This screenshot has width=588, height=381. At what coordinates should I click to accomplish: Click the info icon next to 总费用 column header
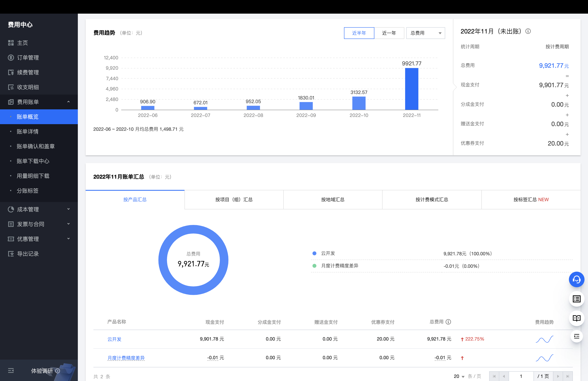[x=448, y=322]
